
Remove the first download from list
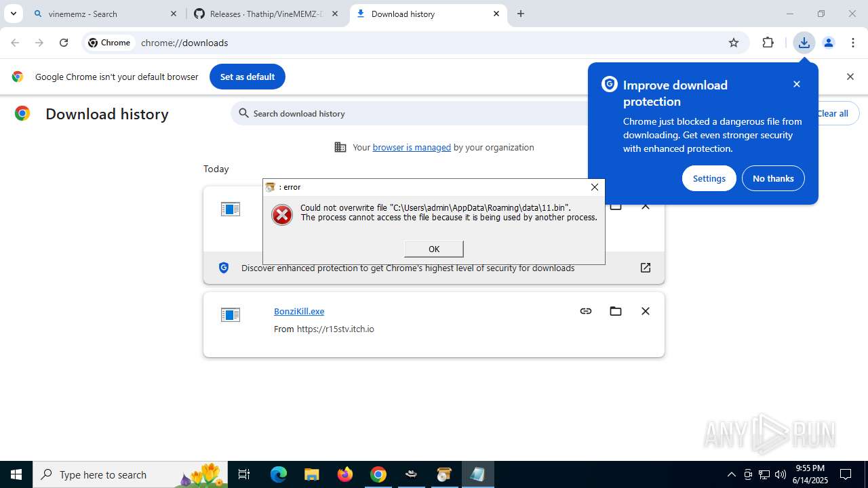coord(646,205)
